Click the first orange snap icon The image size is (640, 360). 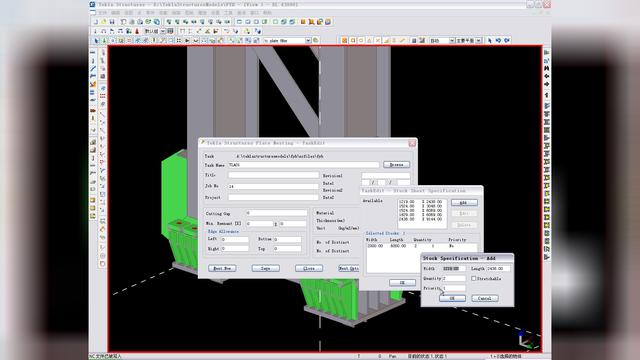click(344, 40)
